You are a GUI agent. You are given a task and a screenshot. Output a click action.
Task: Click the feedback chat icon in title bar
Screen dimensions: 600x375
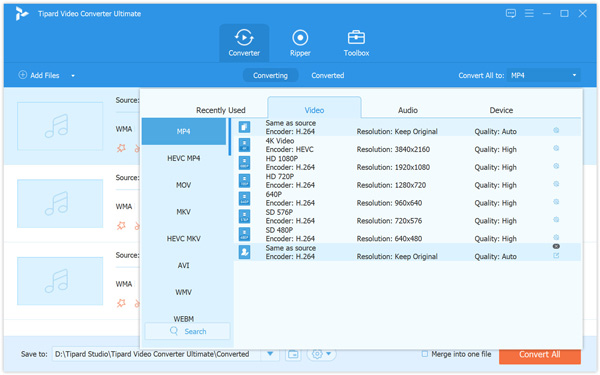511,13
